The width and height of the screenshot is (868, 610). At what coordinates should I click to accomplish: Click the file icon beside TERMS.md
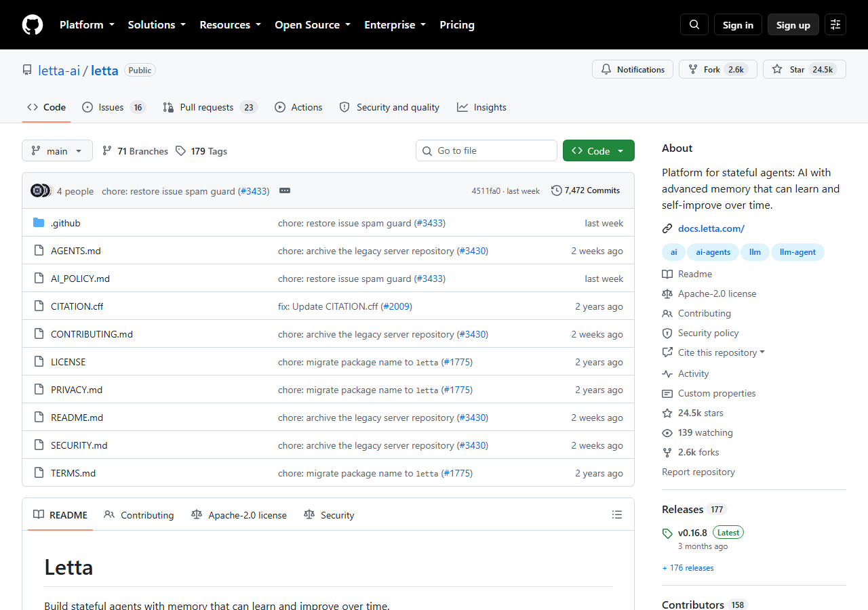point(39,473)
